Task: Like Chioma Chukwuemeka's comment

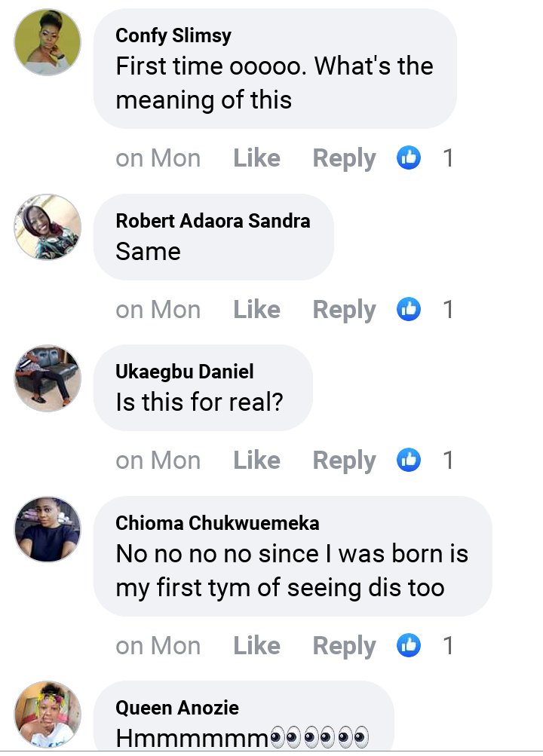Action: coord(256,645)
